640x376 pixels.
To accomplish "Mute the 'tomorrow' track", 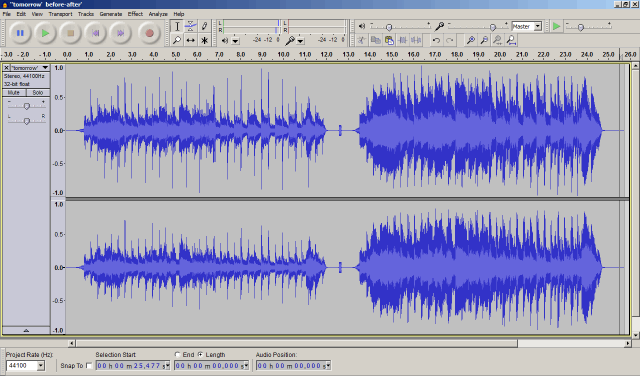I will click(14, 93).
